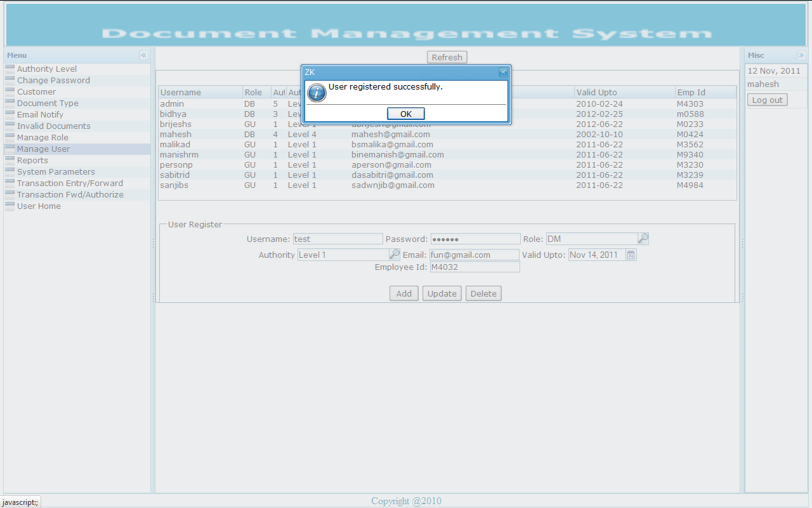Select the bidhya row in the user table
Screen dimensions: 812x508
pos(184,114)
